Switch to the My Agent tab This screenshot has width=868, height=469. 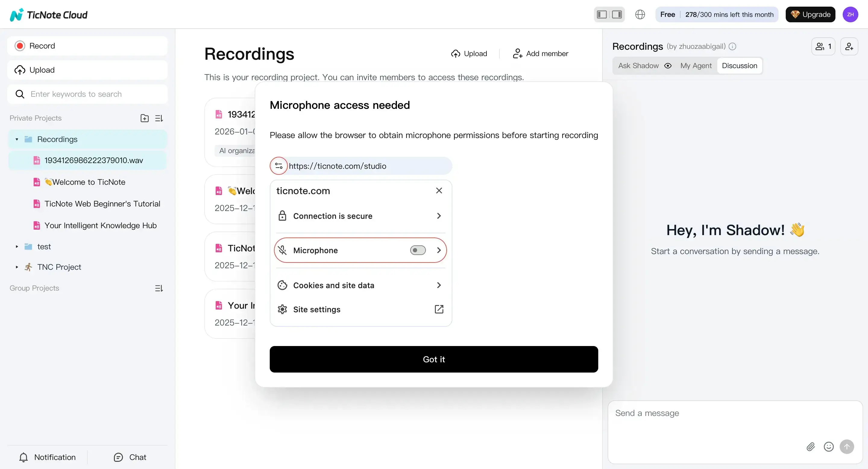(696, 66)
